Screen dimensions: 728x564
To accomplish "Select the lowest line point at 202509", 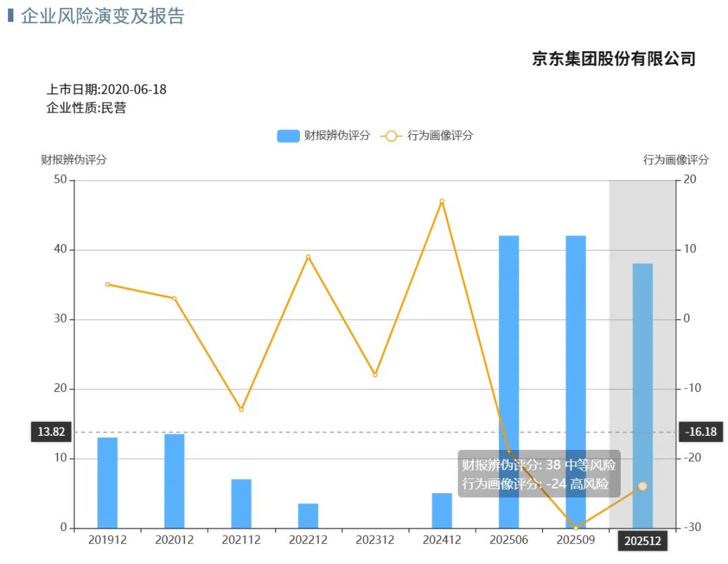I will [576, 528].
